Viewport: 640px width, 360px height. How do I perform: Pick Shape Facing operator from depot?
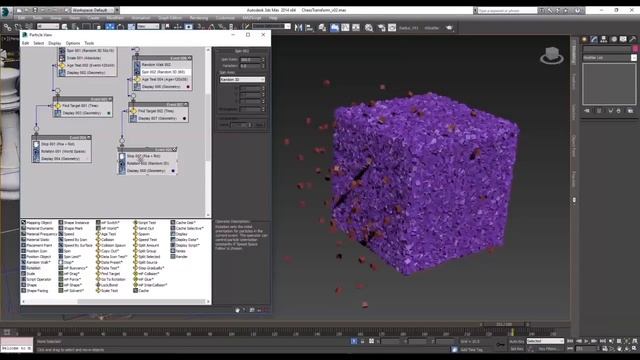pyautogui.click(x=35, y=291)
